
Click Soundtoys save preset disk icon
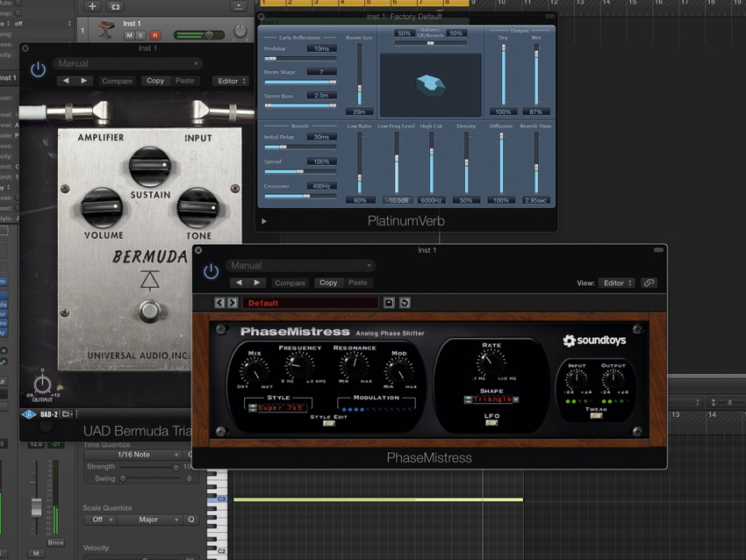pyautogui.click(x=389, y=303)
